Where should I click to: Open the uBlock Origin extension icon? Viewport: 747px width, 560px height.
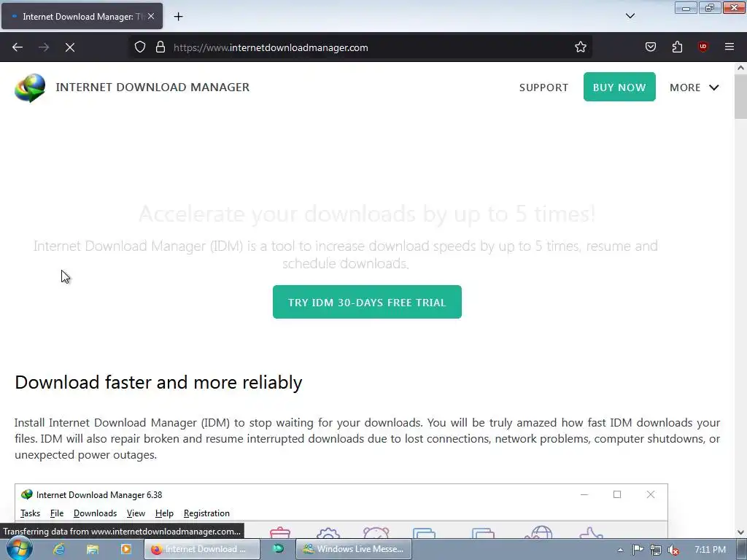(703, 47)
